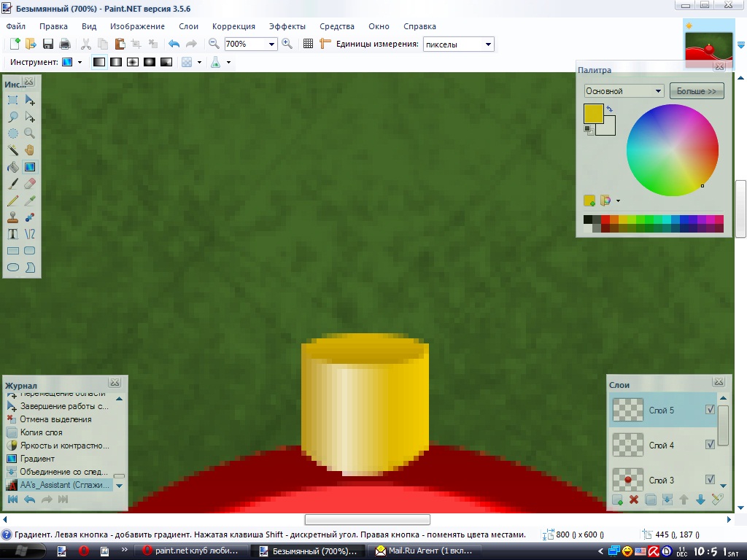Select the Magic Wand tool
This screenshot has width=747, height=560.
(x=13, y=150)
